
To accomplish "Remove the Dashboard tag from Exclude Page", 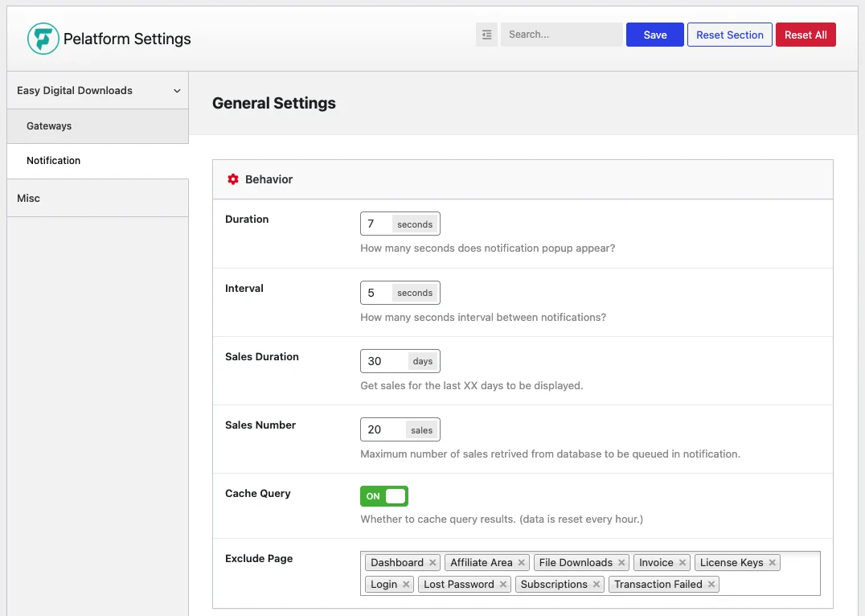I will coord(432,562).
